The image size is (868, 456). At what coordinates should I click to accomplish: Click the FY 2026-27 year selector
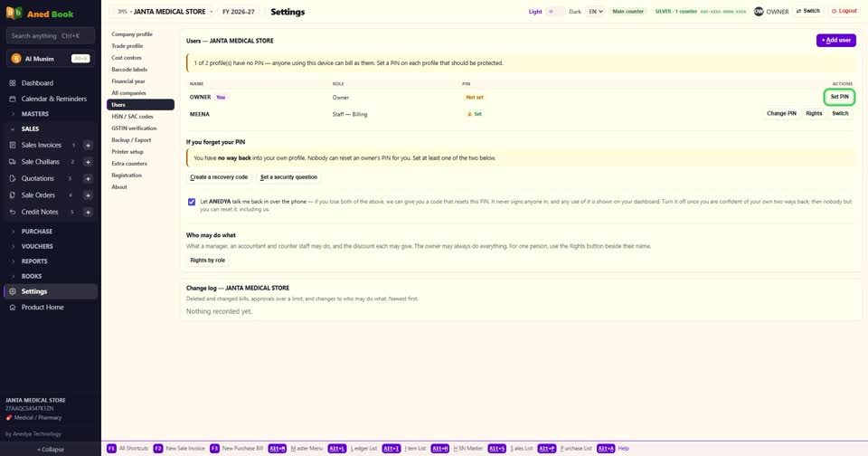(x=239, y=12)
